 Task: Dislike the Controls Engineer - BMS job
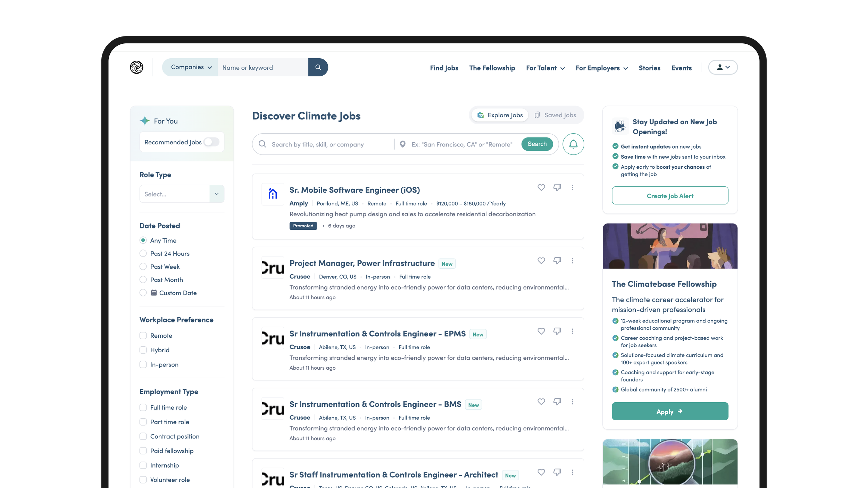tap(557, 402)
